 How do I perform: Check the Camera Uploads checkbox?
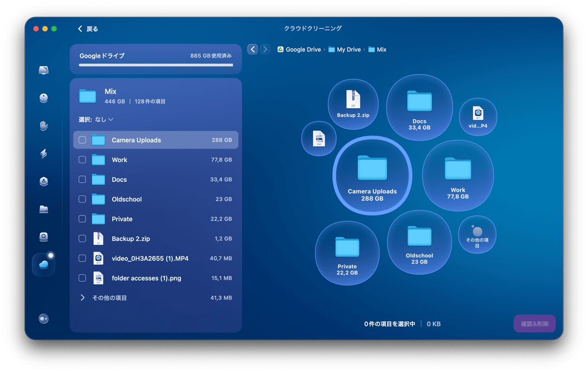pos(82,140)
